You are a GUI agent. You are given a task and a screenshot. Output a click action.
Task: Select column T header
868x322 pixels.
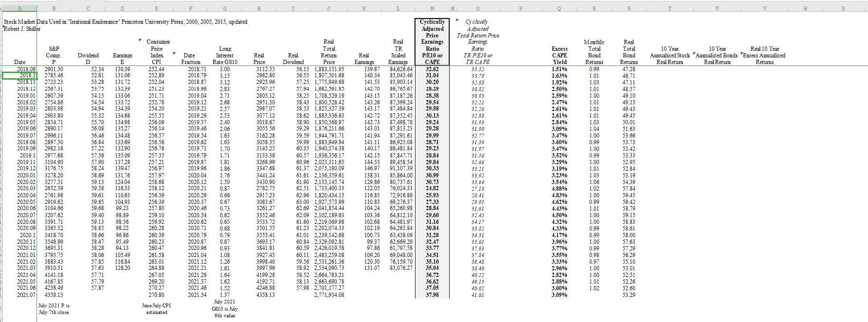670,8
